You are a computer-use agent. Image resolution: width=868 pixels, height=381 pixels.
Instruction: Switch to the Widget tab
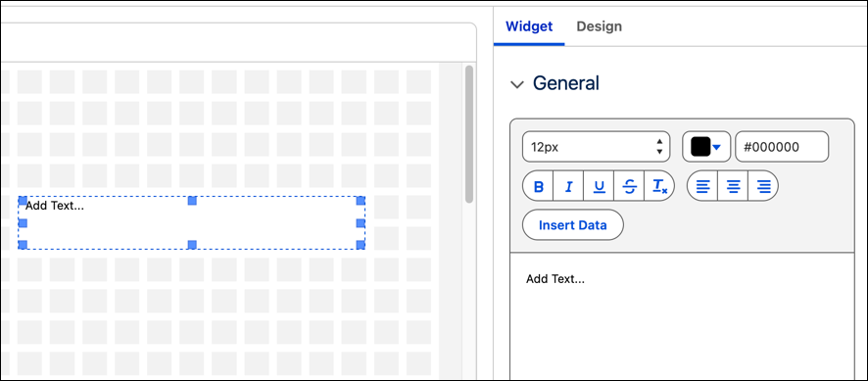[529, 26]
